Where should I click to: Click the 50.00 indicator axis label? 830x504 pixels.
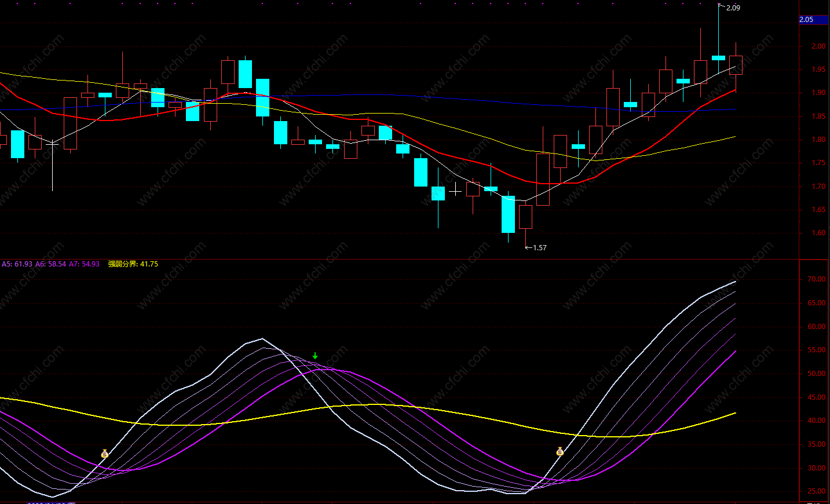[817, 374]
